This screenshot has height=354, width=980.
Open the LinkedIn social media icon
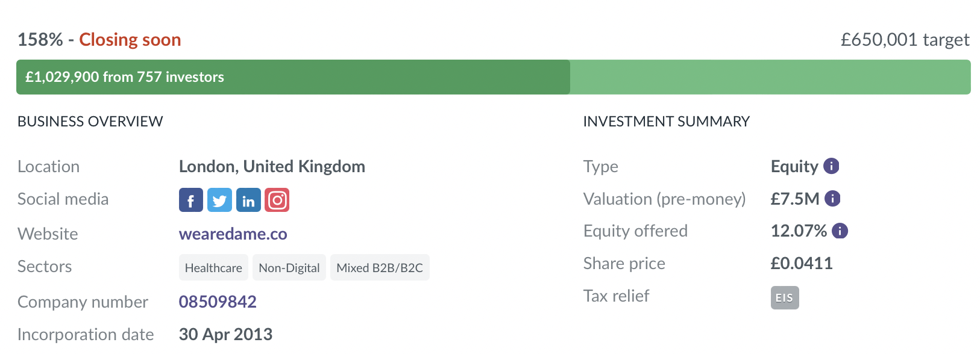click(x=248, y=200)
